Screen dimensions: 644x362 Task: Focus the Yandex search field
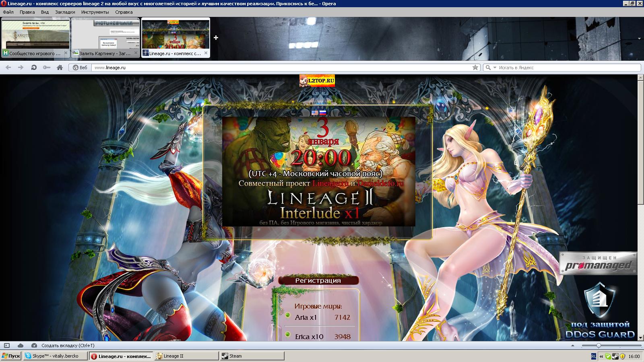click(x=569, y=68)
